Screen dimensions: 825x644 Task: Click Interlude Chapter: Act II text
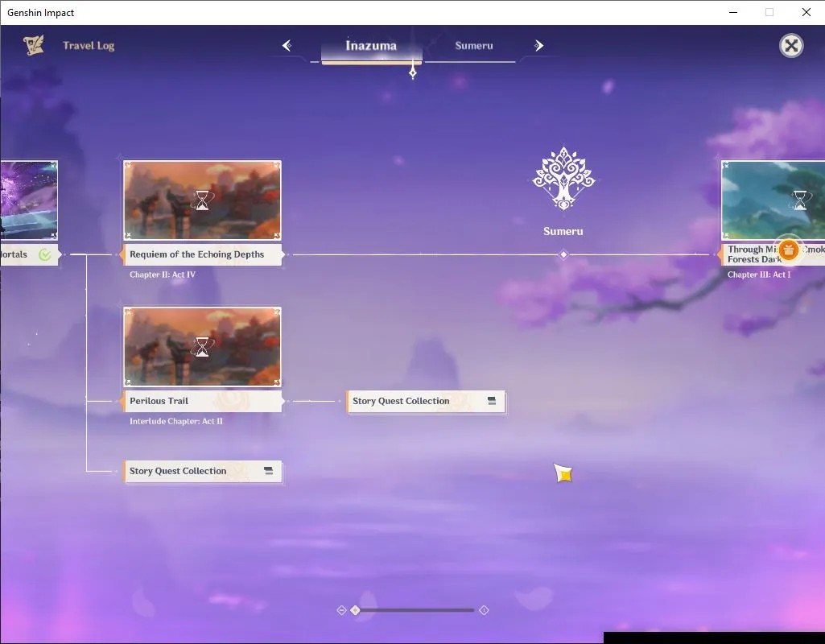click(x=176, y=422)
